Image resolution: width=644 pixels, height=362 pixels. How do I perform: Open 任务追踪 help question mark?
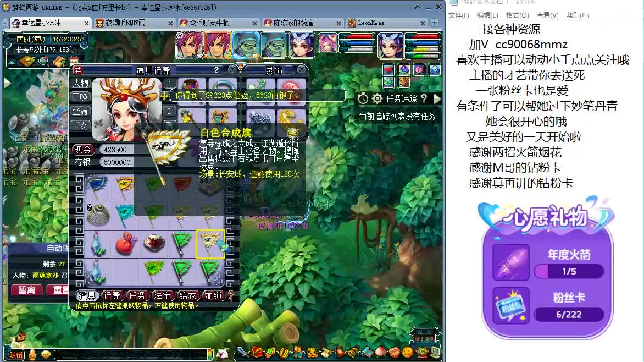[424, 98]
